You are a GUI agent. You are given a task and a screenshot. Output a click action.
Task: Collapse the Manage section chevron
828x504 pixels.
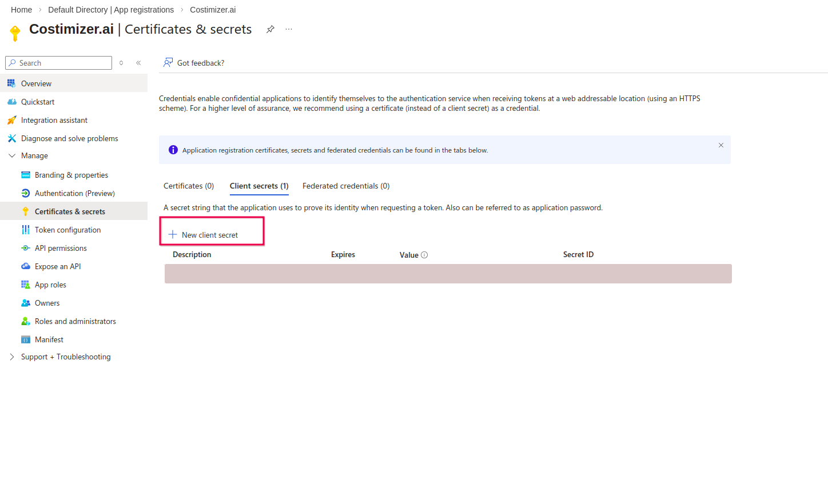[x=12, y=155]
